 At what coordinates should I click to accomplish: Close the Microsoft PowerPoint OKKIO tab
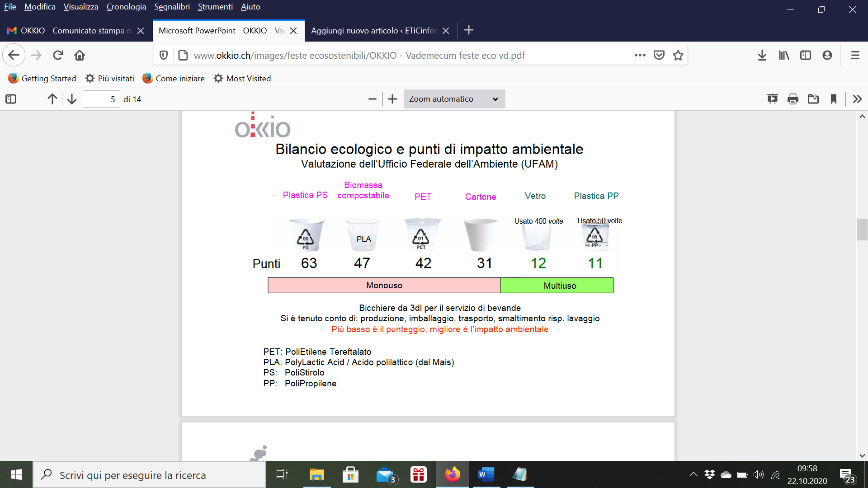pos(293,31)
